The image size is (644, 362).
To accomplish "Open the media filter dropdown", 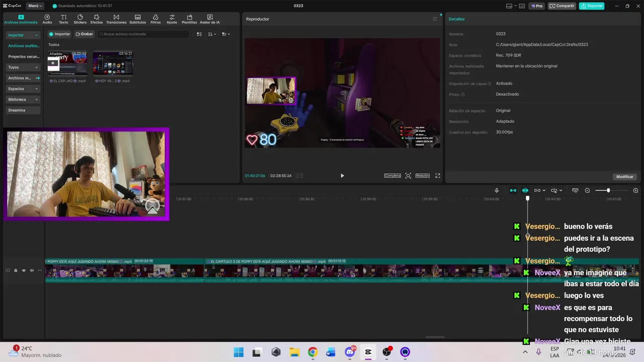I will point(226,34).
